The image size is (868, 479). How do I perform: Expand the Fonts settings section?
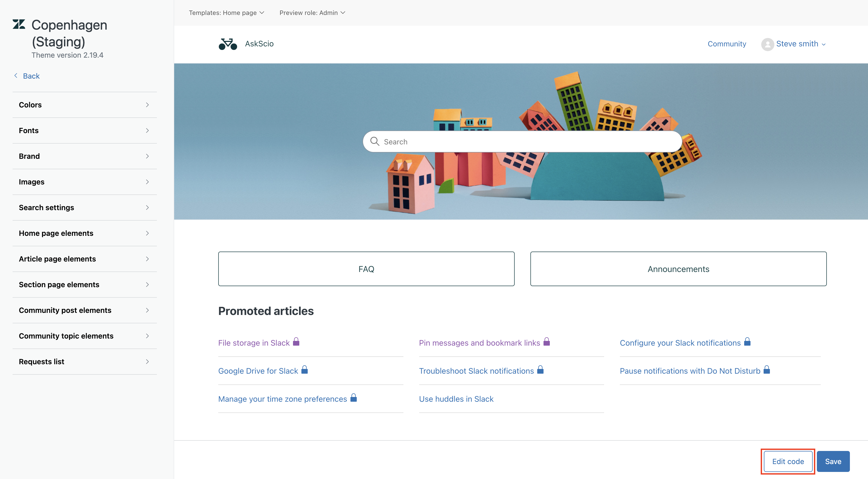coord(84,130)
